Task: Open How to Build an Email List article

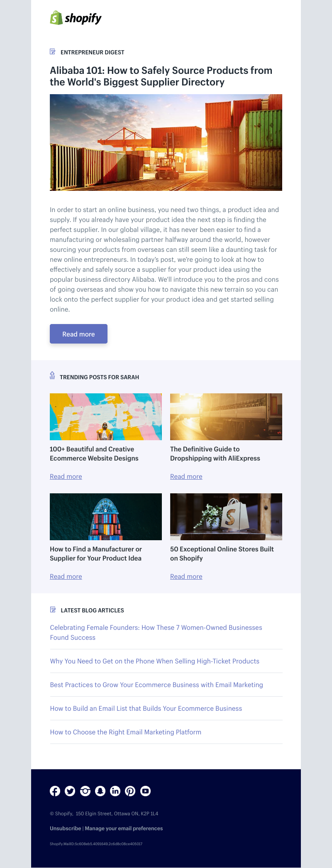Action: click(146, 708)
